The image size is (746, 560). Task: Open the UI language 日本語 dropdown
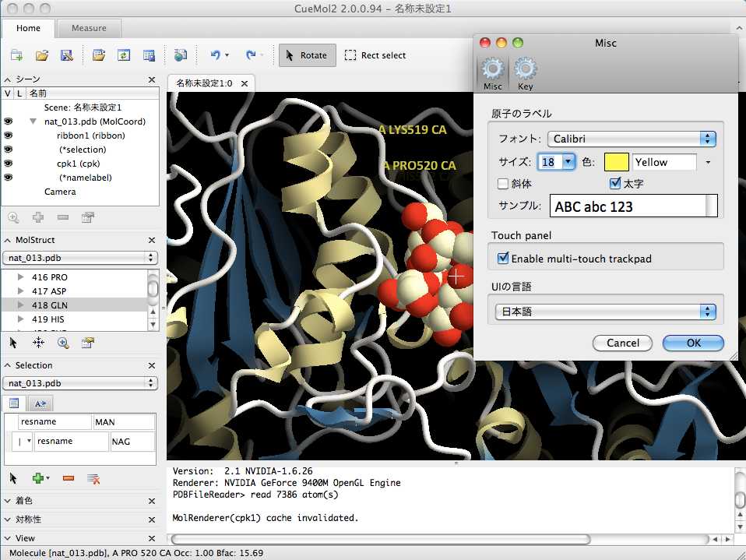point(606,312)
